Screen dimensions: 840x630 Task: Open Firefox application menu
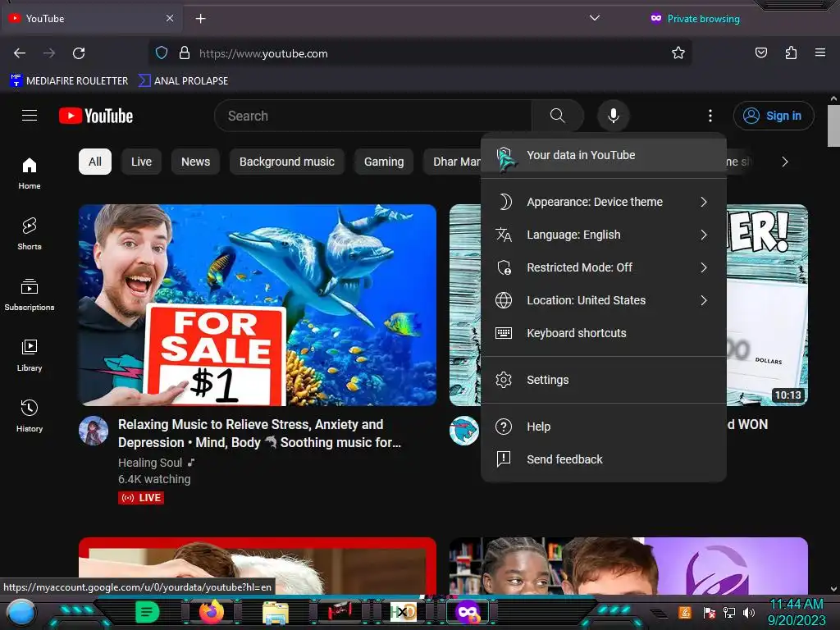point(819,53)
